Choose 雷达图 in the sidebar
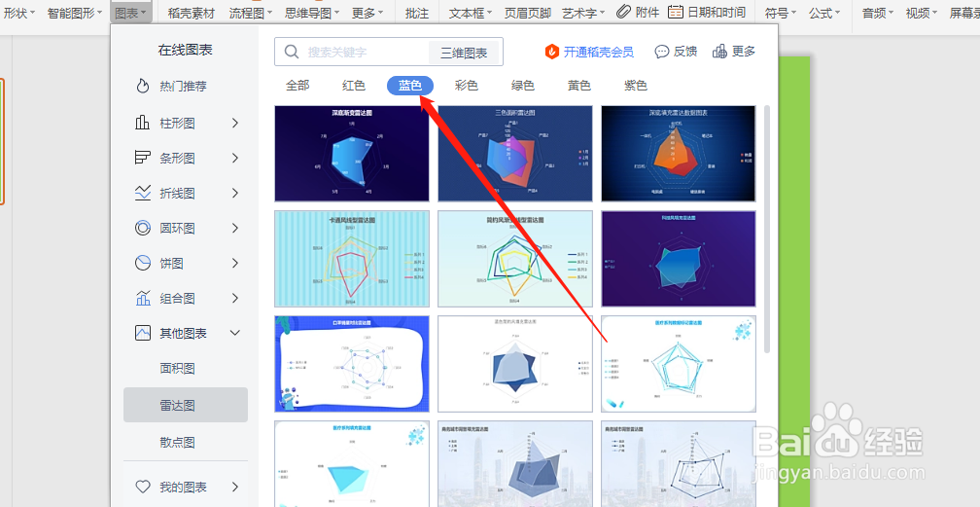The image size is (980, 507). pos(186,405)
